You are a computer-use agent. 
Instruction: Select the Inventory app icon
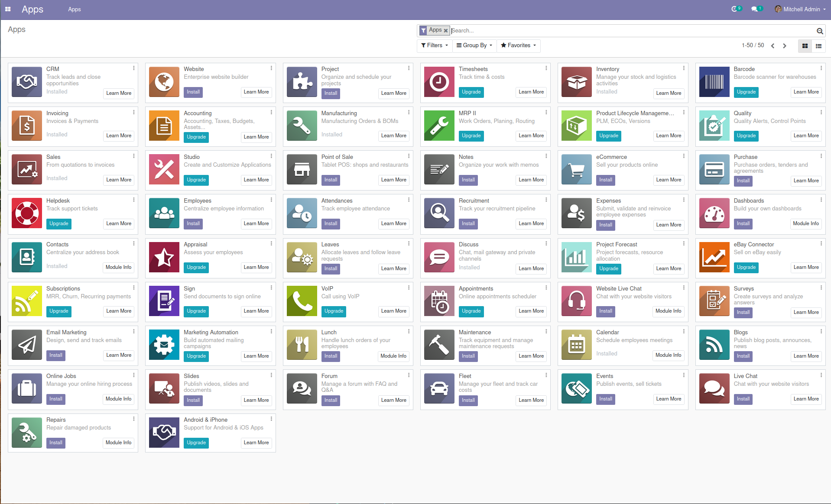(x=576, y=81)
